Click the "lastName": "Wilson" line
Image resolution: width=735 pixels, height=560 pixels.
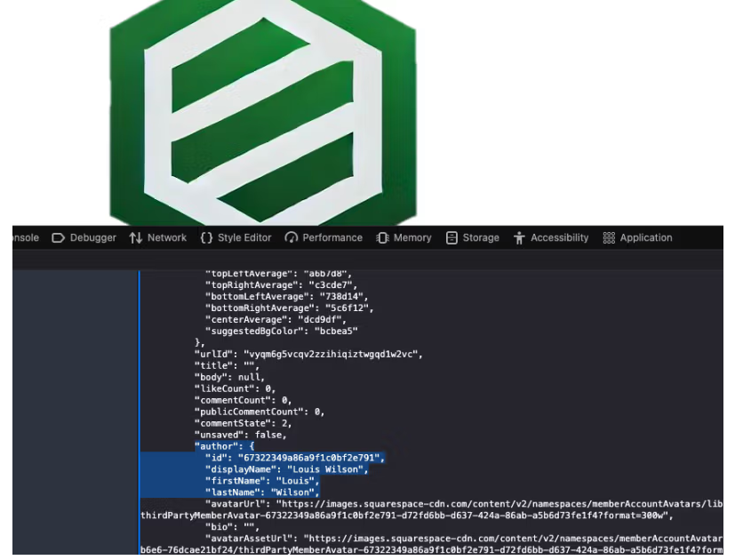[x=261, y=492]
